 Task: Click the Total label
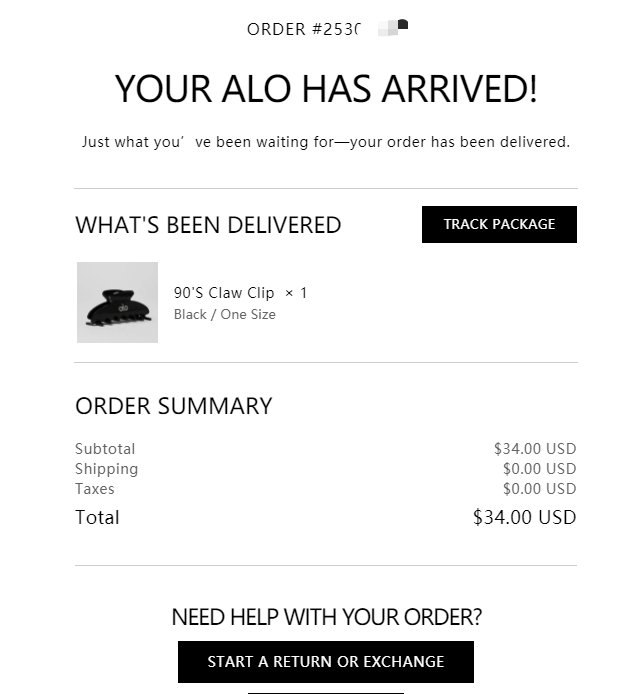(x=97, y=517)
